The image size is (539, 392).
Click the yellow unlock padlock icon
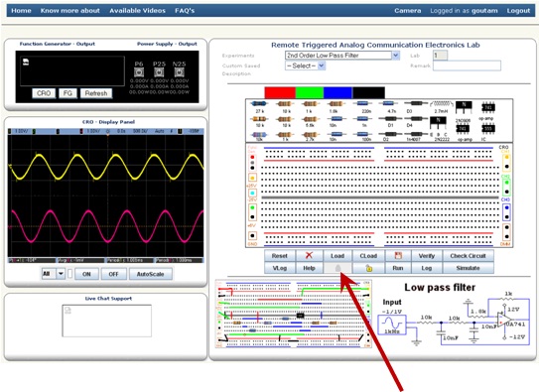(x=368, y=268)
